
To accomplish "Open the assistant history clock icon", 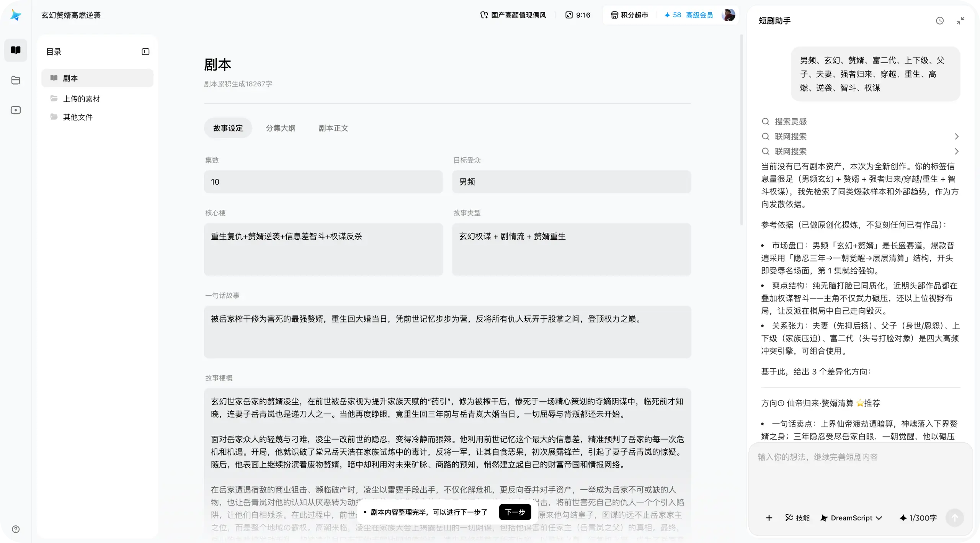I will [940, 21].
